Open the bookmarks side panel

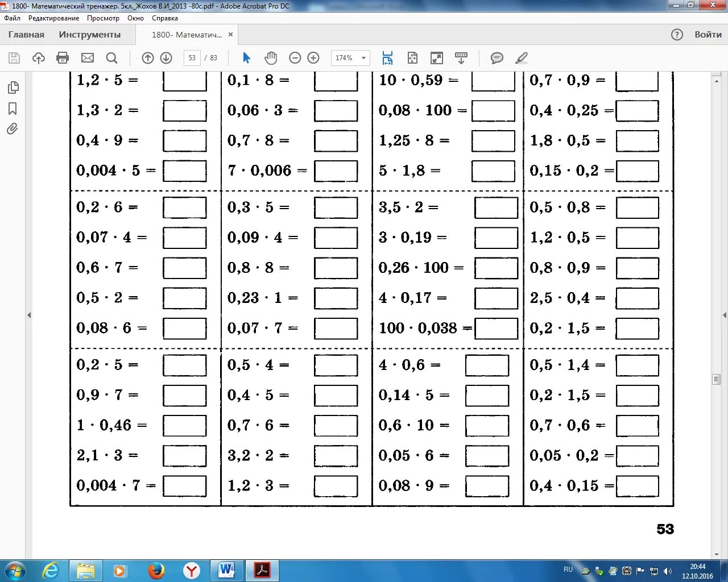(x=13, y=109)
